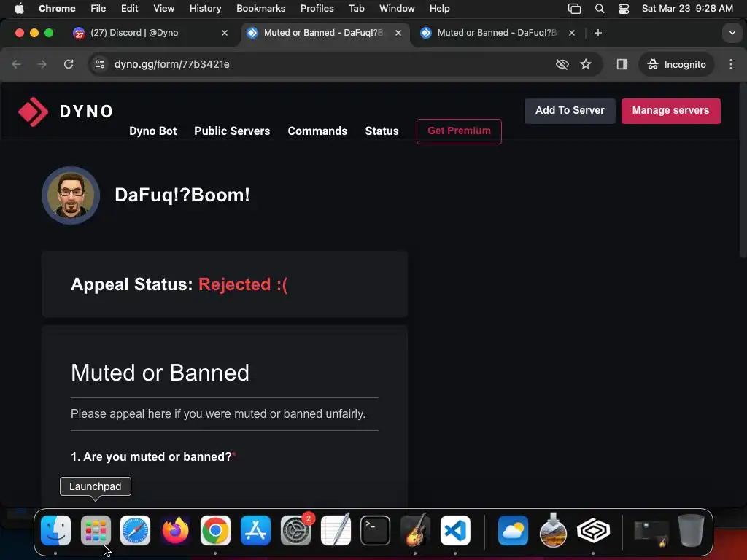Open site information icon in address bar
747x560 pixels.
(x=99, y=64)
